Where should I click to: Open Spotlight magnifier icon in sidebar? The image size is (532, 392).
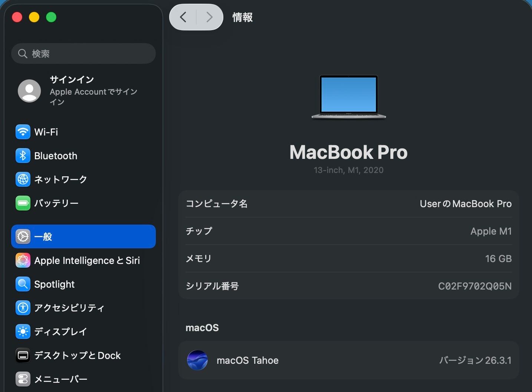point(23,284)
